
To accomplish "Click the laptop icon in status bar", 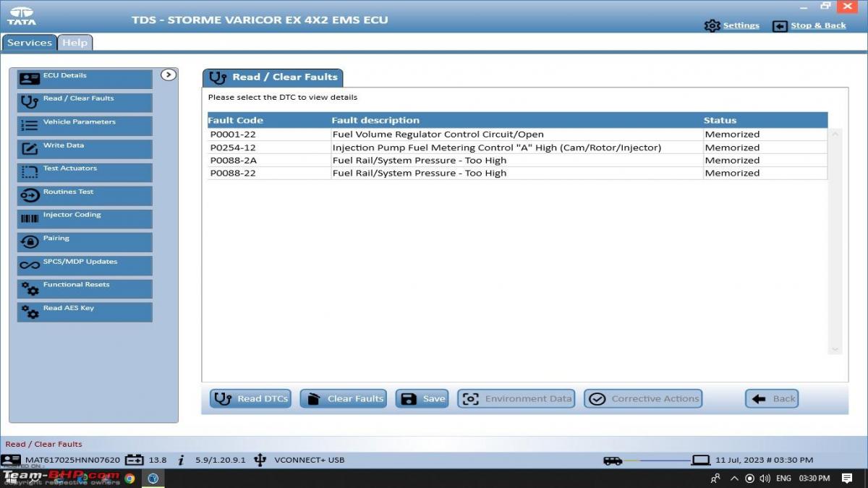I will (701, 461).
